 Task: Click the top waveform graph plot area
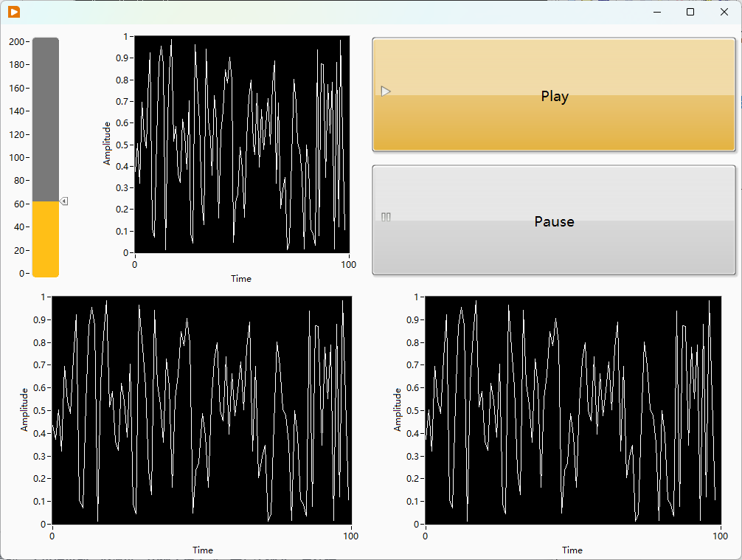(242, 145)
